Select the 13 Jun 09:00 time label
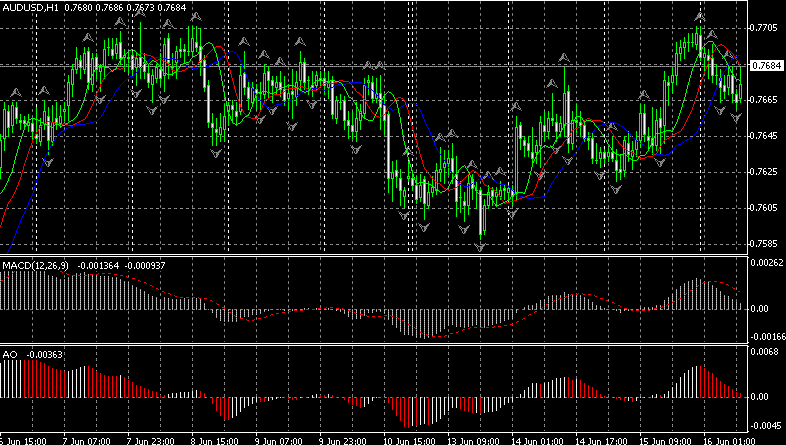 (473, 441)
